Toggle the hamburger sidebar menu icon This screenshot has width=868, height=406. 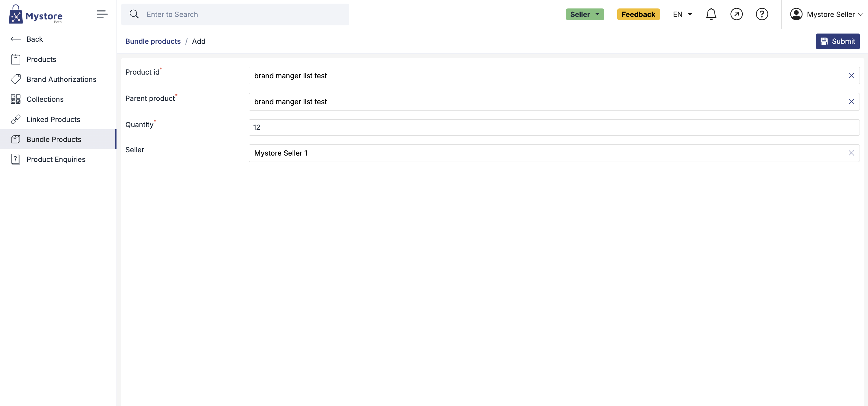[x=102, y=14]
